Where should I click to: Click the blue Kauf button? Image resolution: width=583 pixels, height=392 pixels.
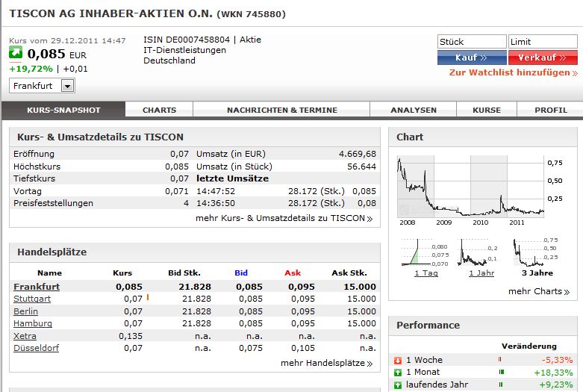click(x=472, y=57)
